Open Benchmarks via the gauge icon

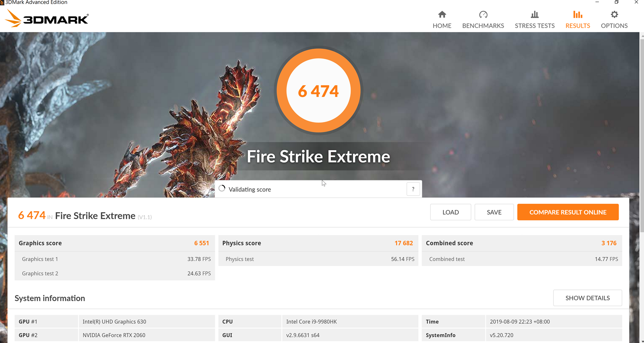483,14
